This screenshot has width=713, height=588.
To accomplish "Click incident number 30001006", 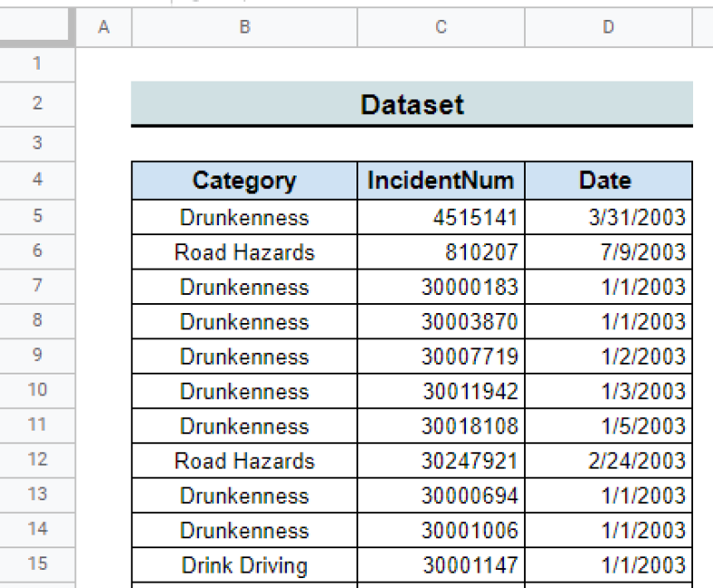I will tap(441, 530).
